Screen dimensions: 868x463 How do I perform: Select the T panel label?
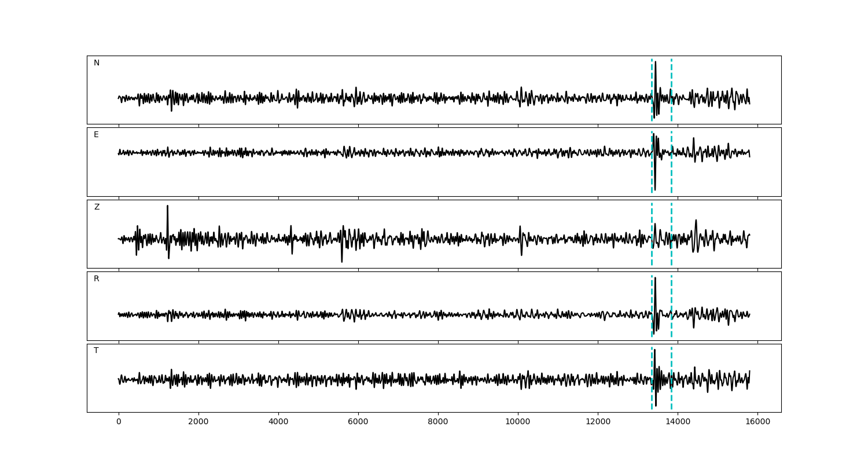click(x=97, y=351)
